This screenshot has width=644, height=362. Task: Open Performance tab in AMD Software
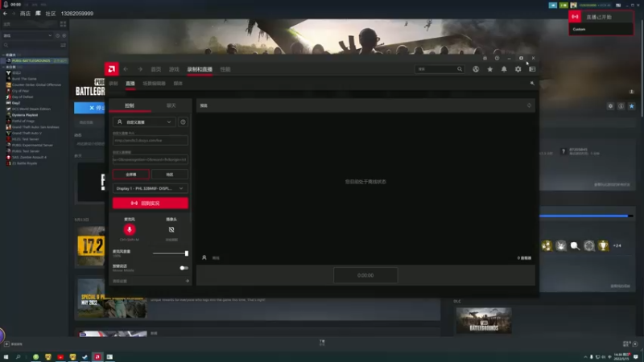pyautogui.click(x=225, y=69)
